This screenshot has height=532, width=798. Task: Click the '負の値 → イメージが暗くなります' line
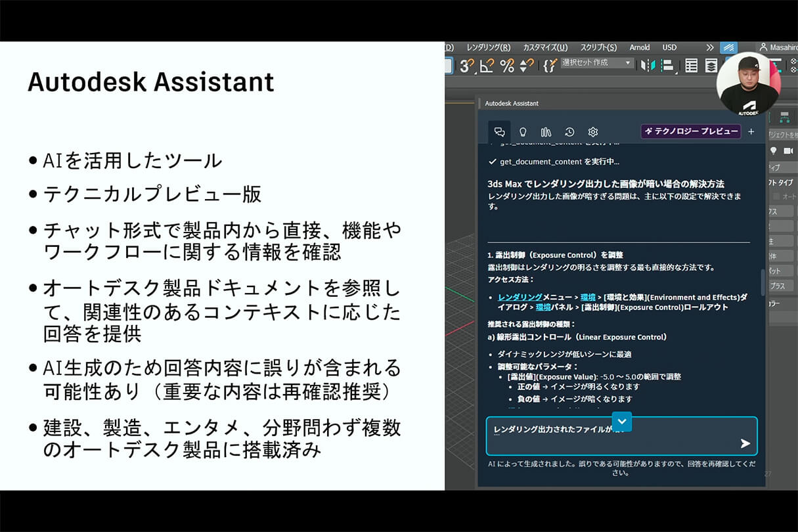[575, 399]
